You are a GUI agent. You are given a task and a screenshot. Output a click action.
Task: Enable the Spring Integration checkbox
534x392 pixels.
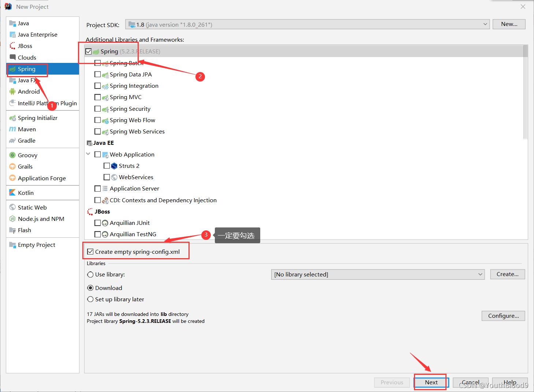tap(97, 86)
